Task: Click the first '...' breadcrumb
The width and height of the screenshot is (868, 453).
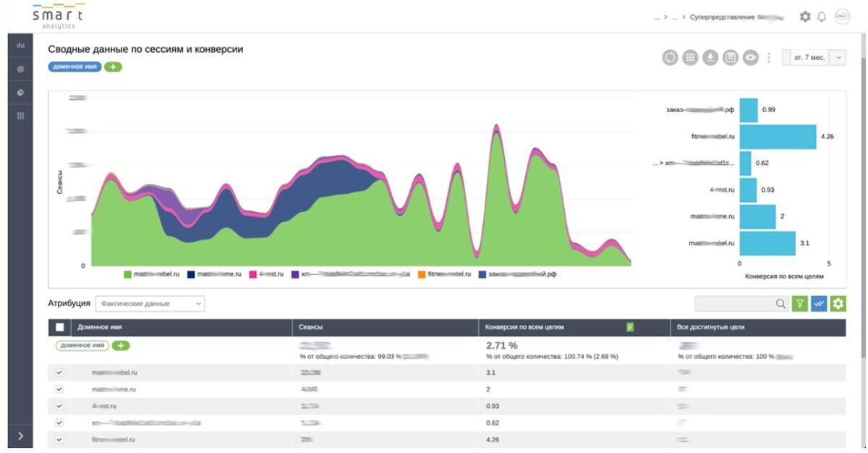Action: point(656,17)
